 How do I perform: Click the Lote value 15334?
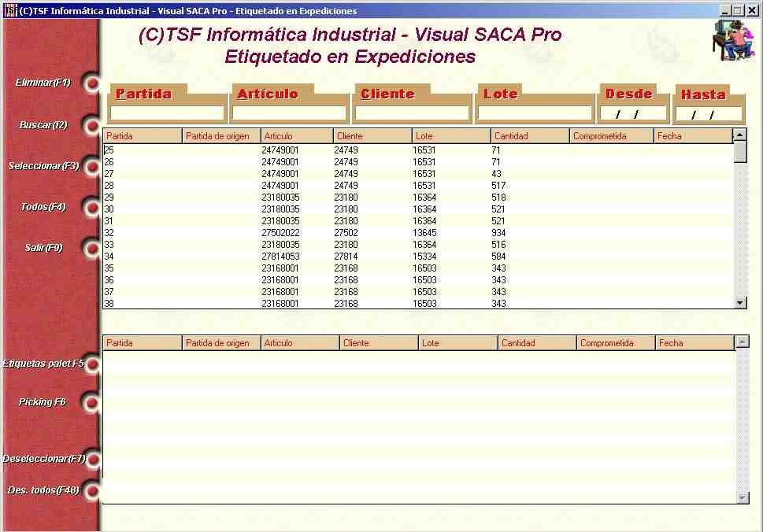425,257
